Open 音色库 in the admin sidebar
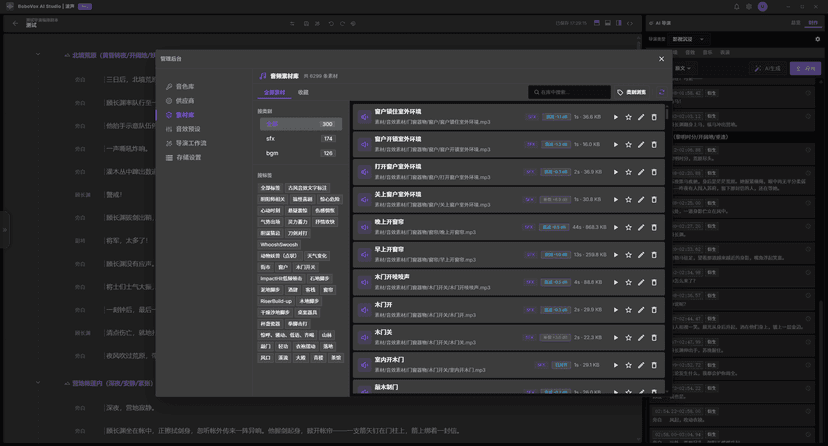The height and width of the screenshot is (446, 828). coord(184,87)
